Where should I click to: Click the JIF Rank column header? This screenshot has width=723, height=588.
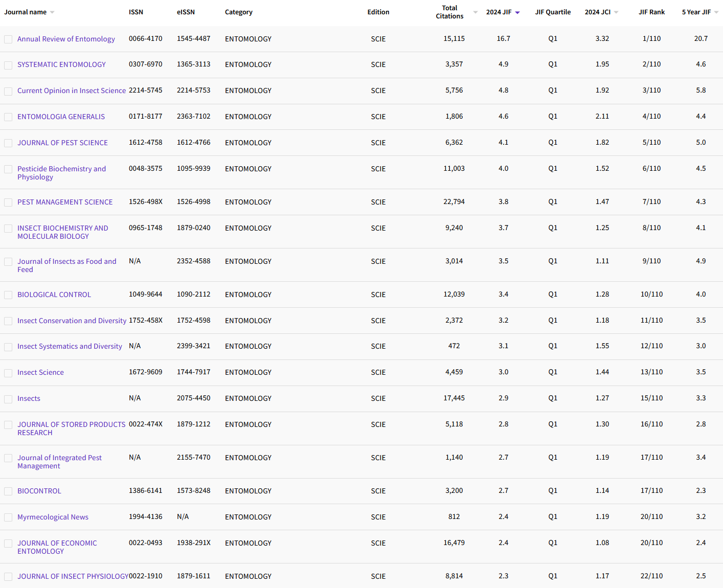coord(651,12)
